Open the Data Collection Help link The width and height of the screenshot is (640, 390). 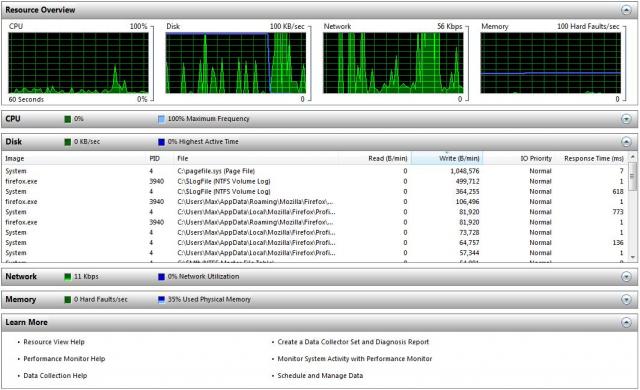tap(55, 375)
